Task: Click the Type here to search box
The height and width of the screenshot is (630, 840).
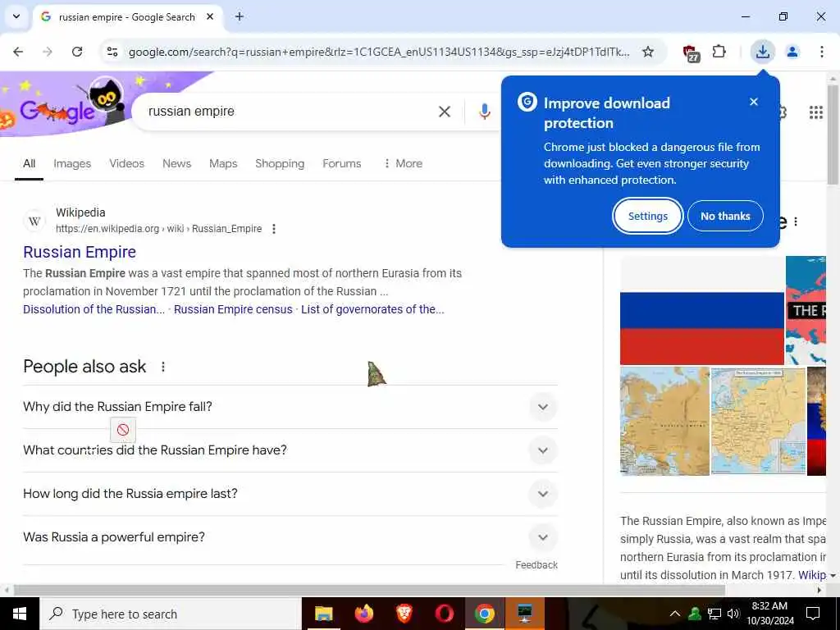Action: point(171,614)
